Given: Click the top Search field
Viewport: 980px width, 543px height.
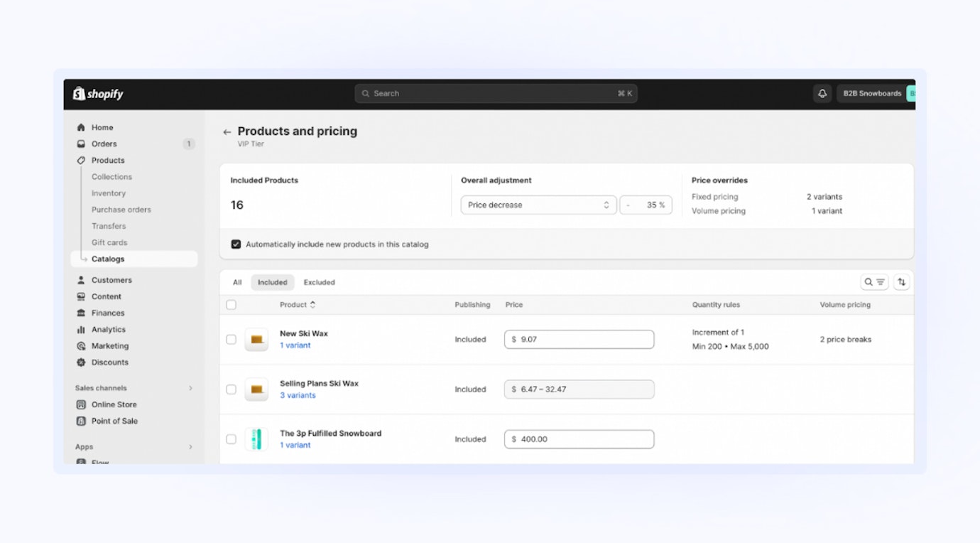Looking at the screenshot, I should pyautogui.click(x=496, y=93).
